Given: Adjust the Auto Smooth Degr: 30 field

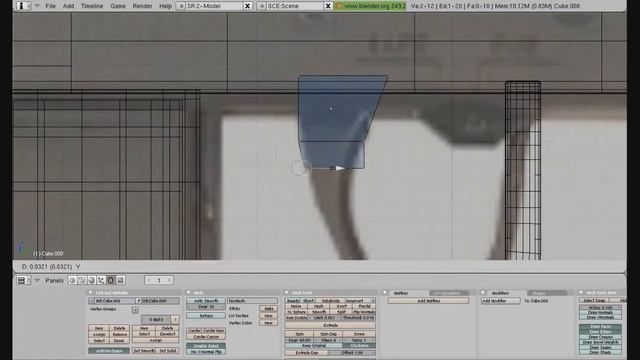Looking at the screenshot, I should 206,307.
